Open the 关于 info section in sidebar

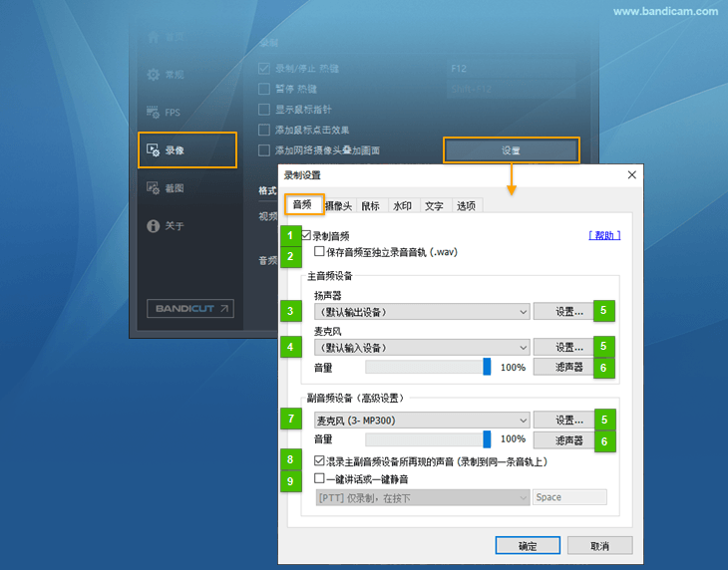(166, 226)
